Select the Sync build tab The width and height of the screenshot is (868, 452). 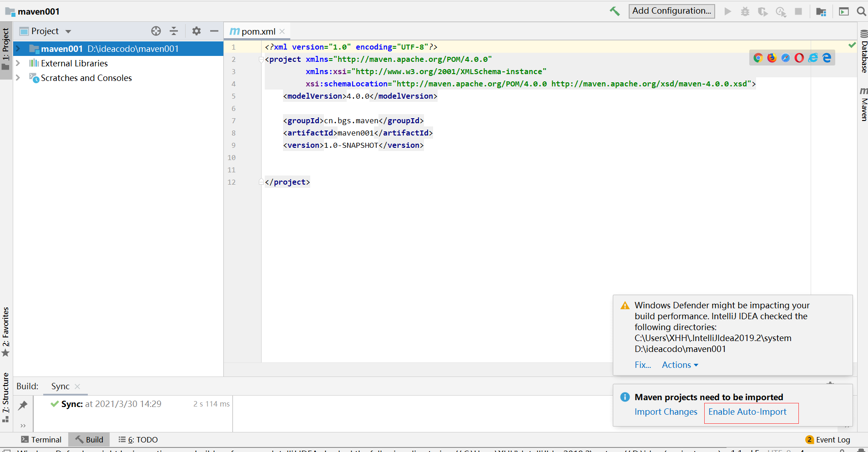60,386
